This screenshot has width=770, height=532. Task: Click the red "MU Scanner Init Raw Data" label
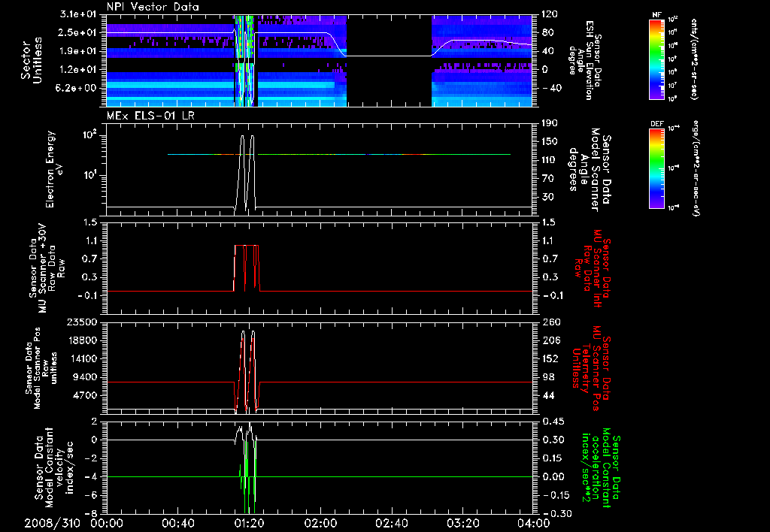coord(591,268)
